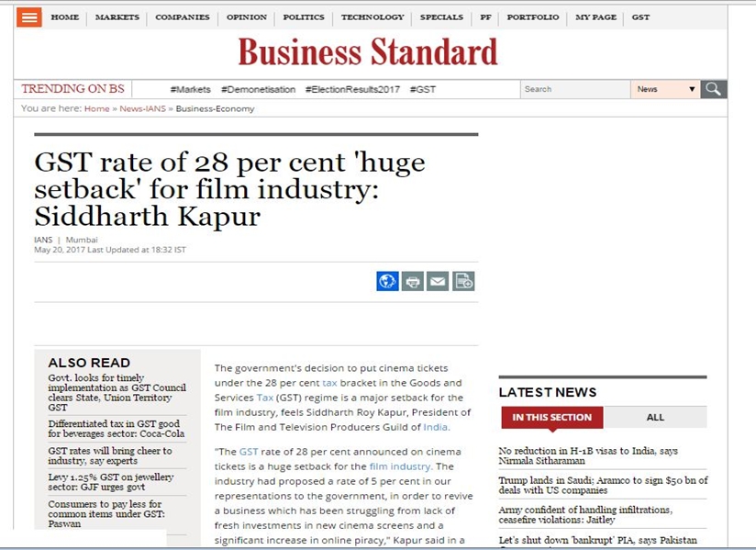The height and width of the screenshot is (550, 756).
Task: Print the article using printer icon
Action: click(413, 281)
